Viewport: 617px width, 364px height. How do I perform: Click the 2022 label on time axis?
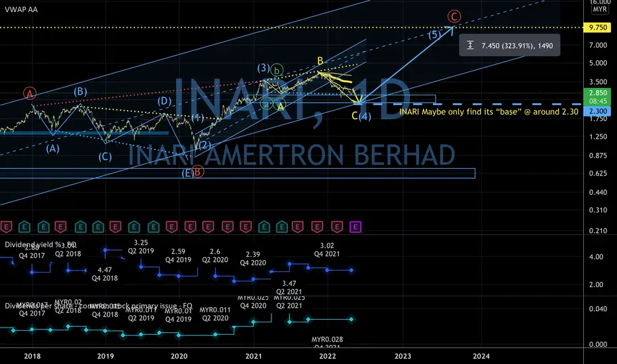click(x=328, y=356)
